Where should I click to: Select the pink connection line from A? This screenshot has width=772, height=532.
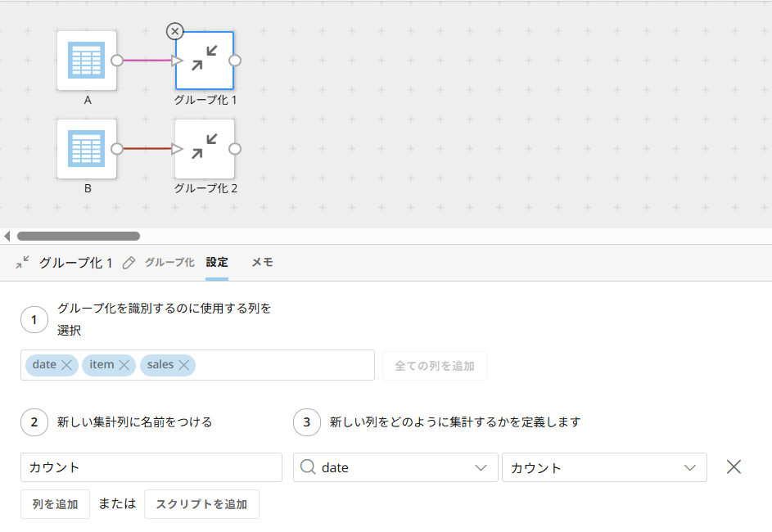pos(147,61)
